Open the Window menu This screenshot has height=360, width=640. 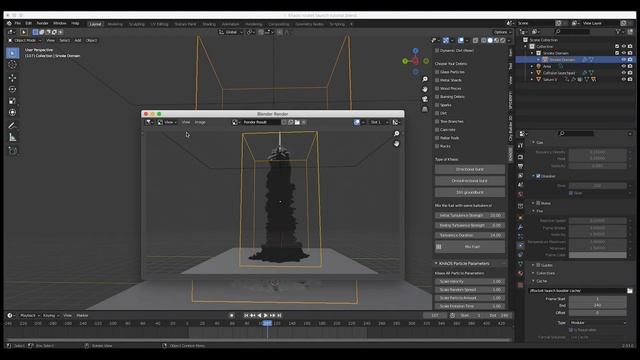[60, 23]
